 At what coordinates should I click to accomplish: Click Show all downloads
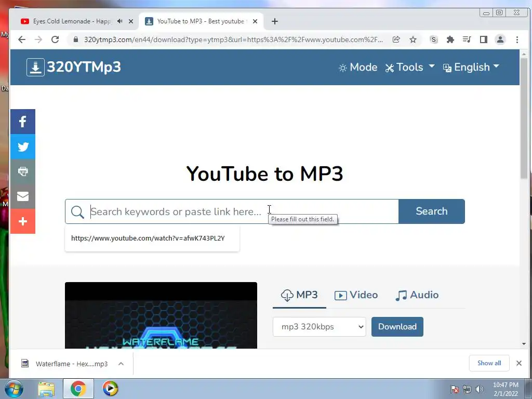(x=489, y=363)
